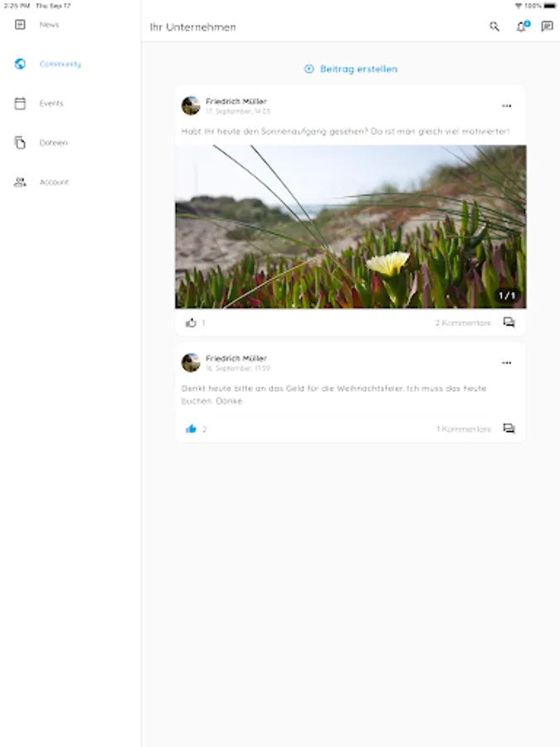The image size is (560, 747).
Task: Open options menu of the Weihnachtsfeier post
Action: pyautogui.click(x=507, y=363)
